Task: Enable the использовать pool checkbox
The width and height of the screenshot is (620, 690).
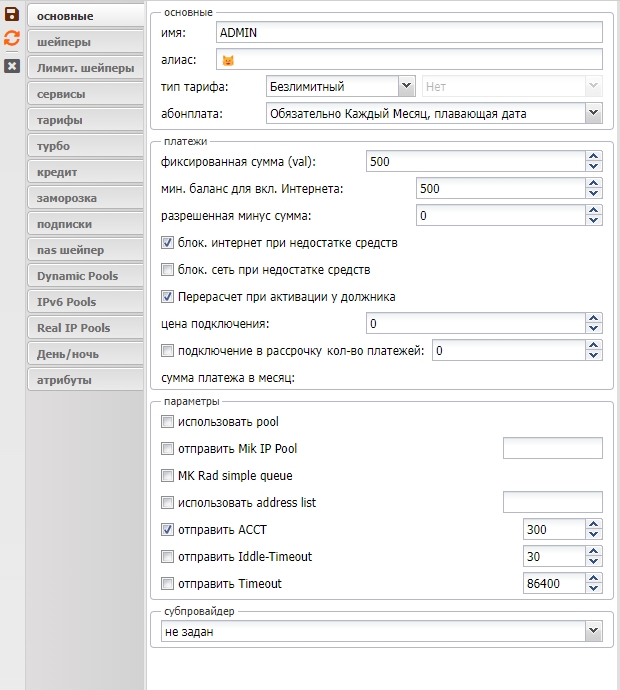Action: pos(168,422)
